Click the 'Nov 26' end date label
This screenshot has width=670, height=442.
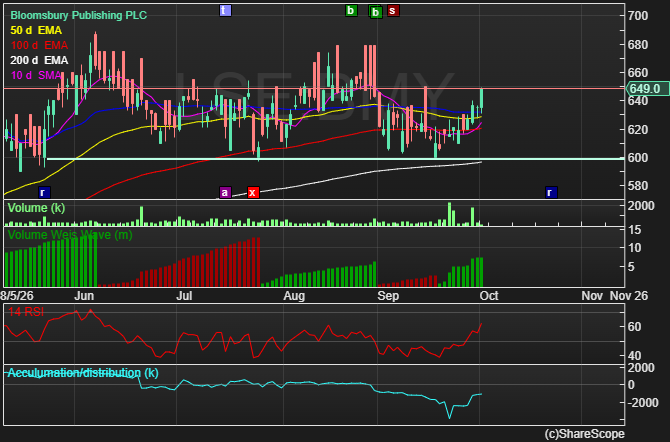629,296
